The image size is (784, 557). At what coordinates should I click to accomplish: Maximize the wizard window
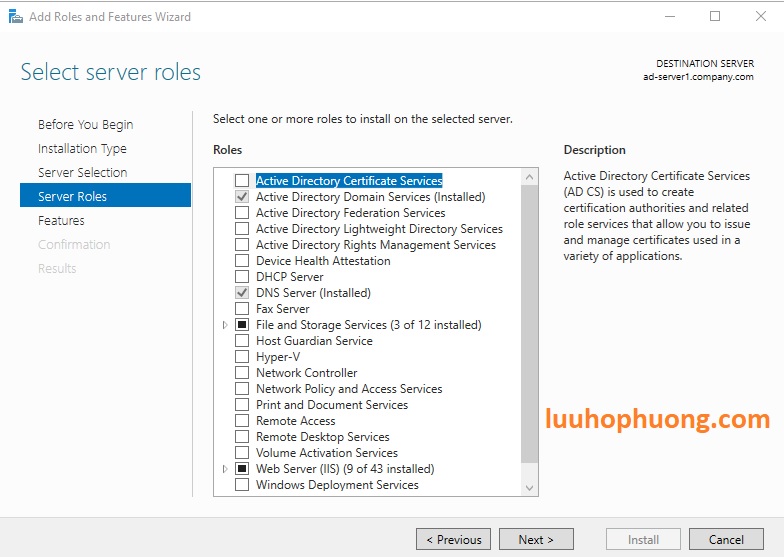pos(715,16)
